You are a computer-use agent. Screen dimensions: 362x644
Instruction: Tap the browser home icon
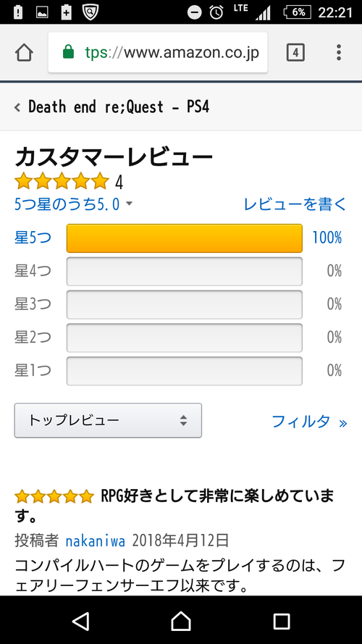pyautogui.click(x=24, y=53)
